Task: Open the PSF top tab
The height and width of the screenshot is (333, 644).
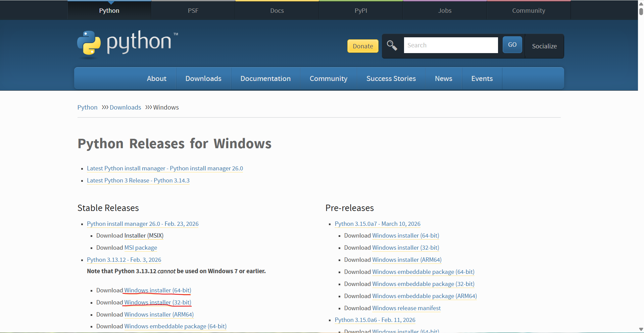Action: point(193,10)
